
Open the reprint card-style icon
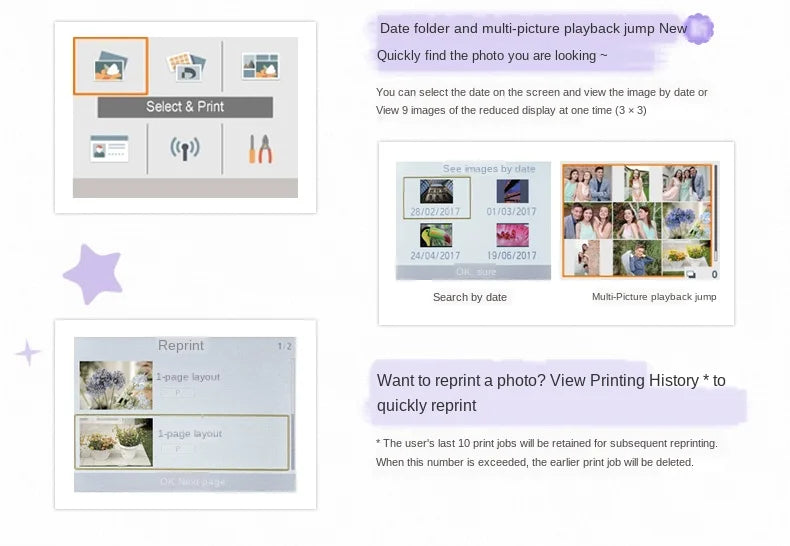click(x=109, y=148)
